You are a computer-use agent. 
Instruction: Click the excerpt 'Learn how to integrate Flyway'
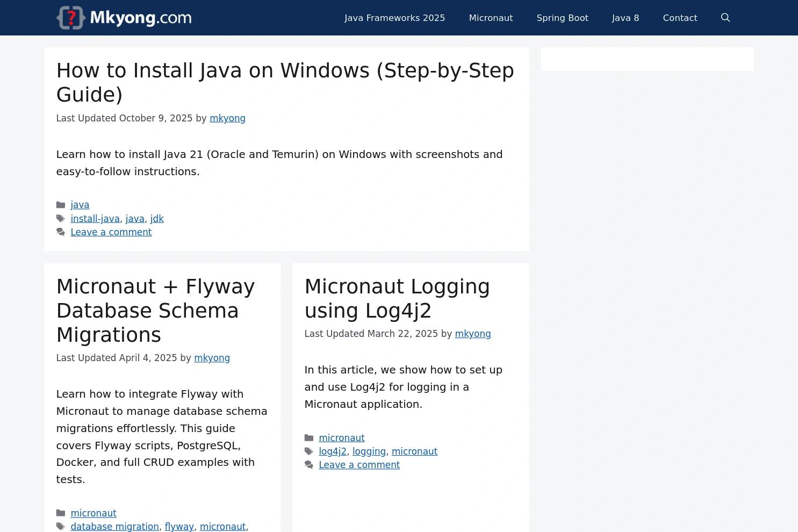[162, 437]
